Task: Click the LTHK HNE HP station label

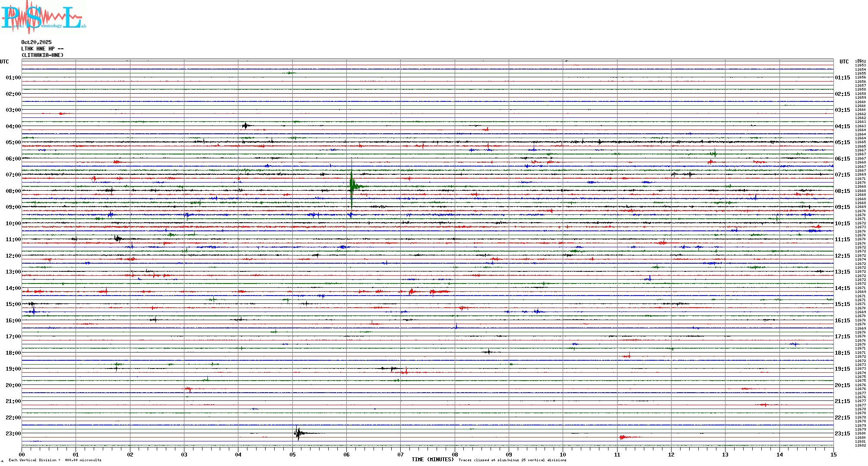Action: (42, 49)
